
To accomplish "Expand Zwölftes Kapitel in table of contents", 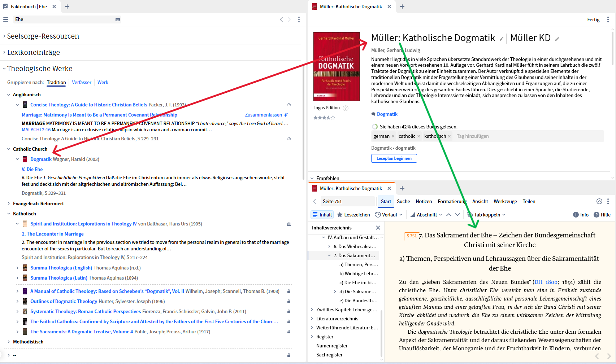I will (312, 310).
